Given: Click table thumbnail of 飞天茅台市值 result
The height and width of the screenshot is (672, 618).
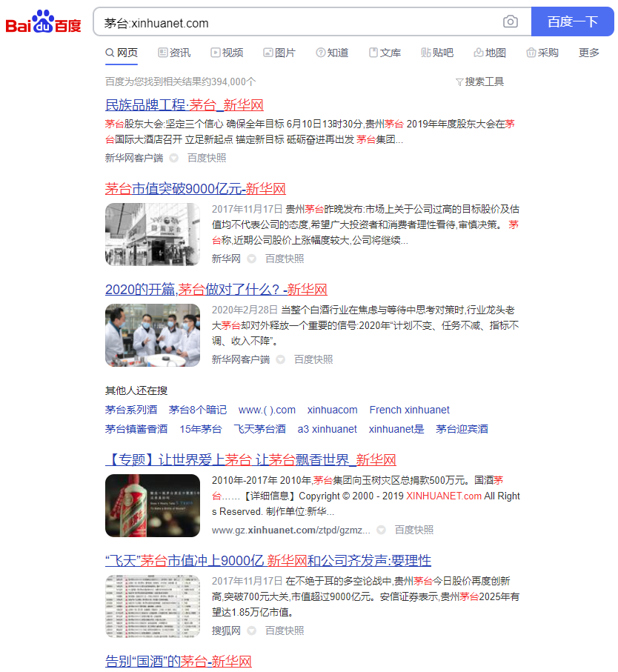Looking at the screenshot, I should (153, 606).
